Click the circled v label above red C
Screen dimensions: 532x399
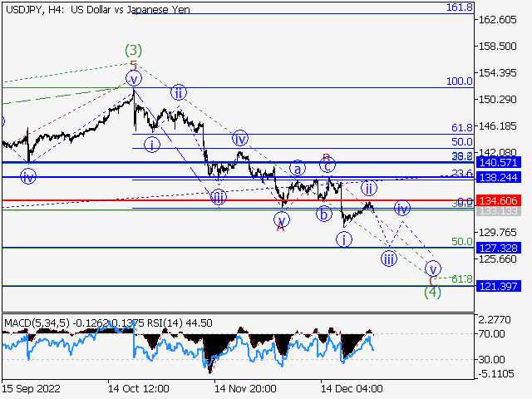click(433, 268)
